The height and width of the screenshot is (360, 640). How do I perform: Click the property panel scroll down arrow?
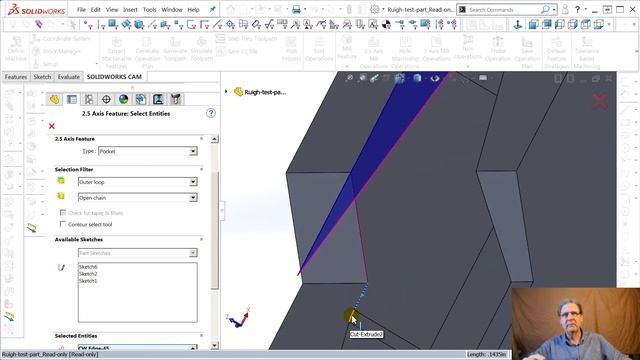(x=215, y=346)
